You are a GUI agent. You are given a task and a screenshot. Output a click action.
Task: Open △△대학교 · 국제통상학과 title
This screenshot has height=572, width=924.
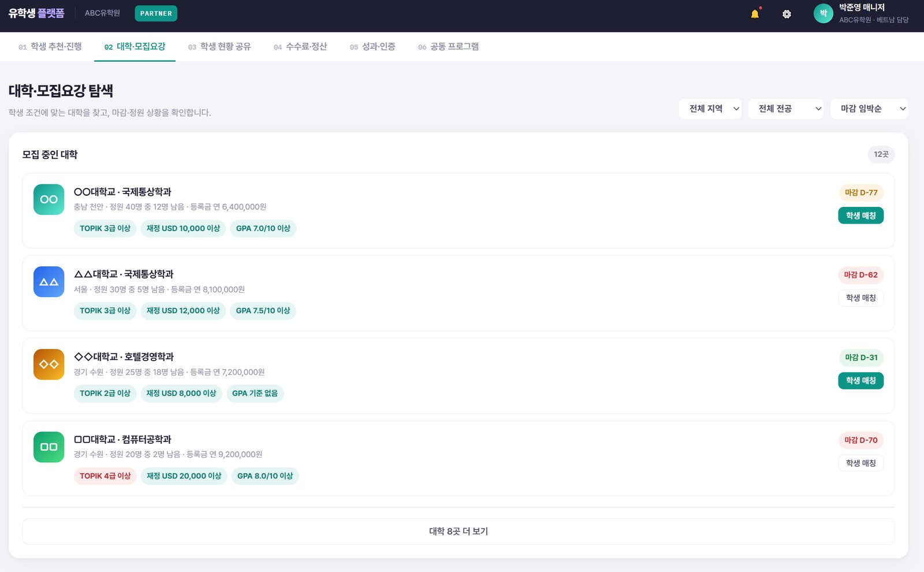124,274
